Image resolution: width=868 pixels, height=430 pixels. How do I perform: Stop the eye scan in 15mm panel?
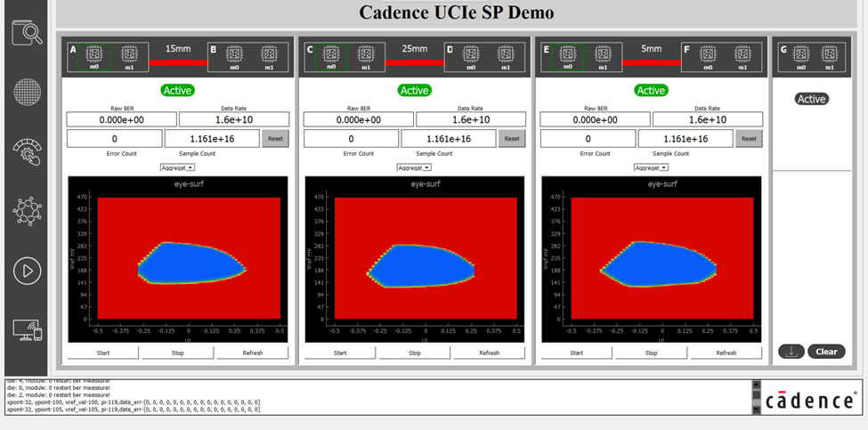[x=178, y=353]
